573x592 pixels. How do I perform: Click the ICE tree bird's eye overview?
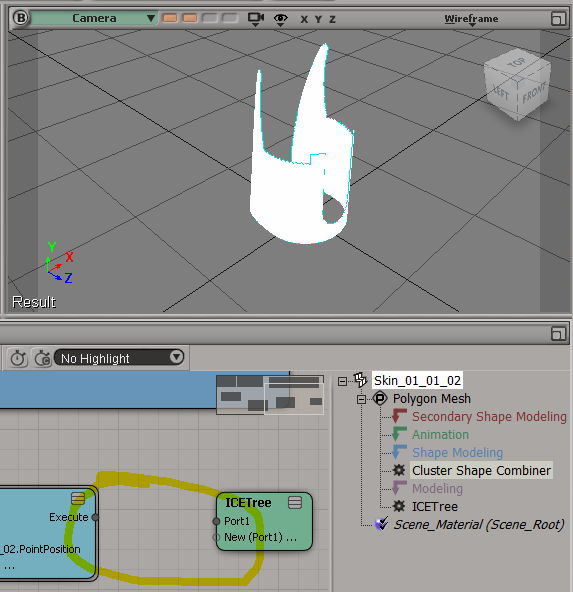pos(270,395)
